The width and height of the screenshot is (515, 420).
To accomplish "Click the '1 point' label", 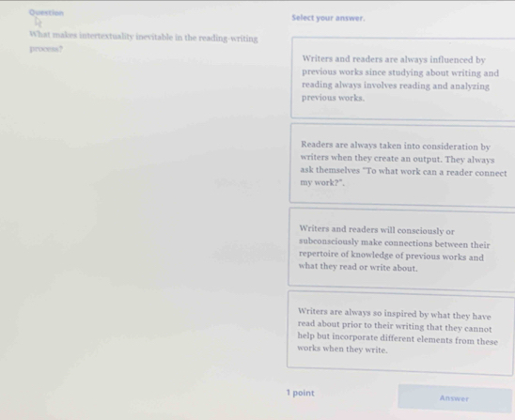I will click(300, 393).
